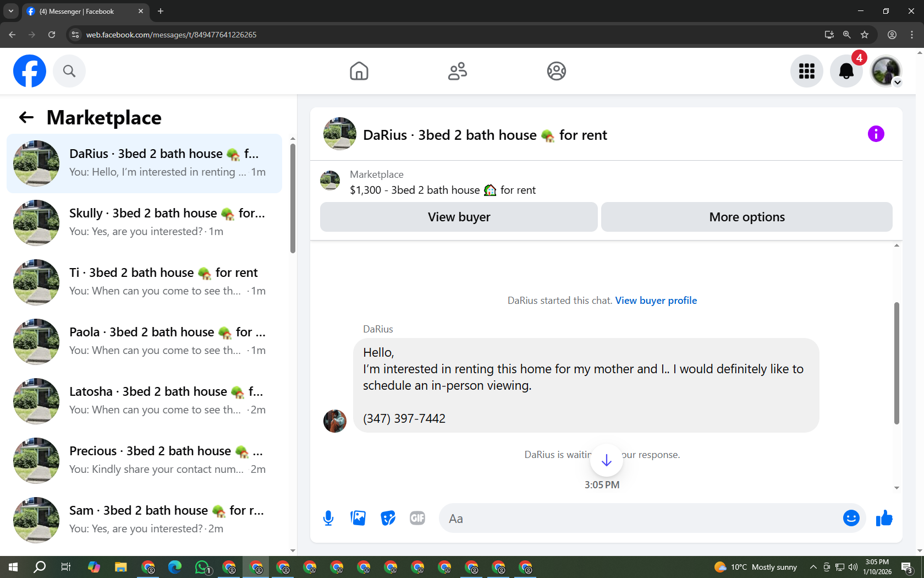Open a new browser tab
The image size is (924, 578).
click(x=161, y=11)
